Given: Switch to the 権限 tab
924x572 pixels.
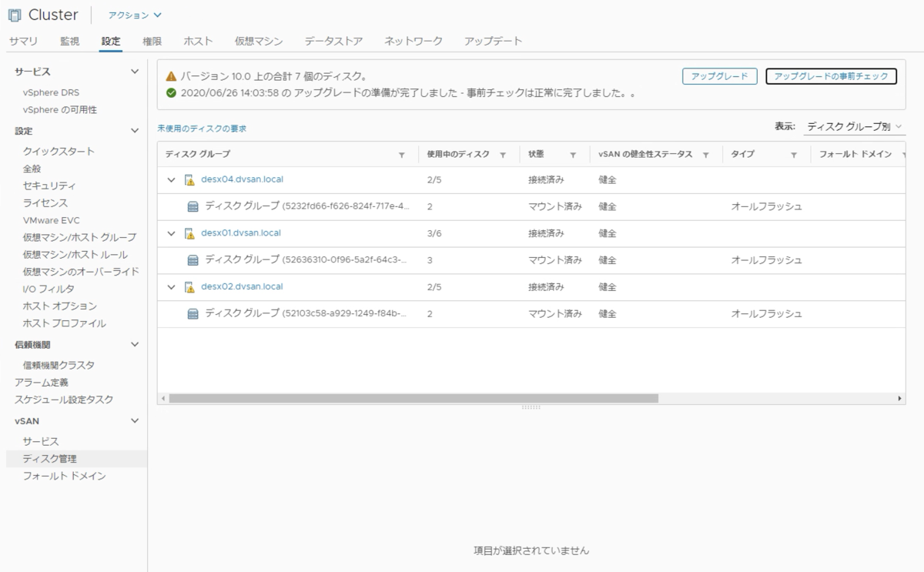Looking at the screenshot, I should [152, 41].
